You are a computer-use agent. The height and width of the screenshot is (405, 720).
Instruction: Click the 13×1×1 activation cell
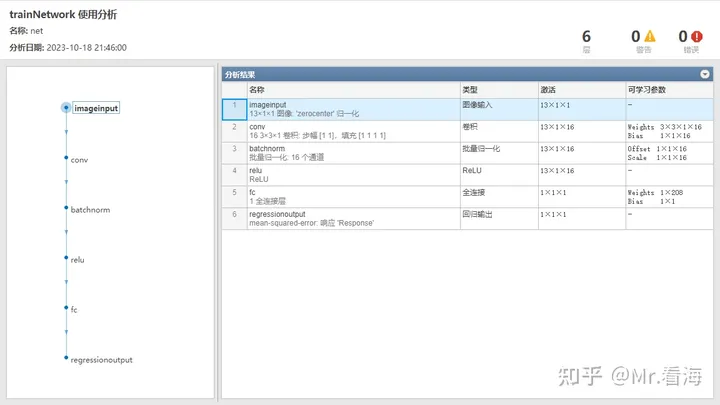[x=582, y=109]
